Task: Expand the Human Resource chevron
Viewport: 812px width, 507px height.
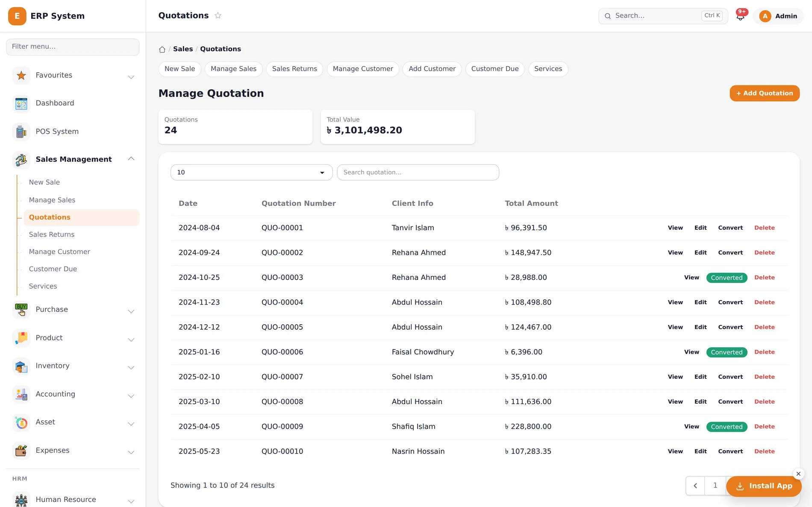Action: click(x=131, y=501)
